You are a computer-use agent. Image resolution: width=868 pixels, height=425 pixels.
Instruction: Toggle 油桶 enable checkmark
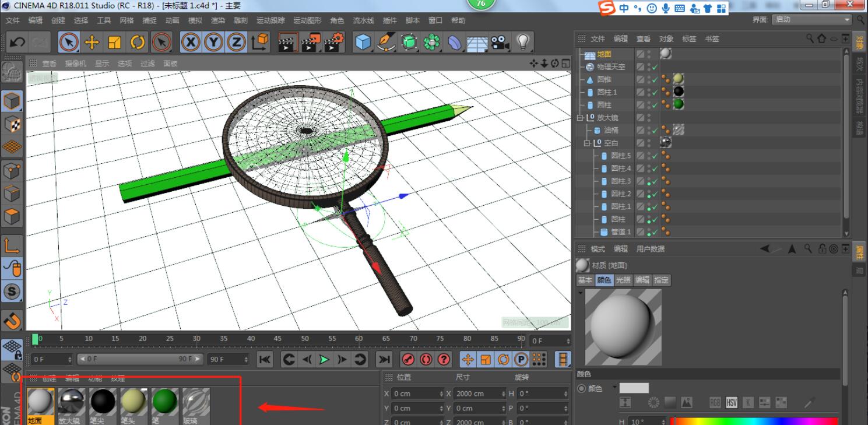point(655,131)
